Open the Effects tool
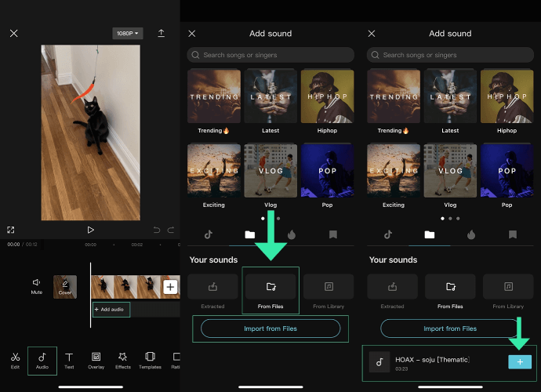 click(123, 361)
